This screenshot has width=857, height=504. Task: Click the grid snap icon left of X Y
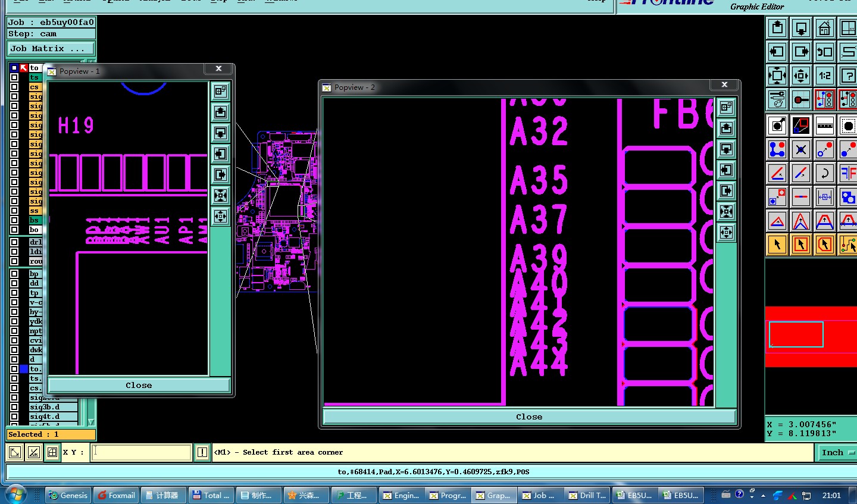pyautogui.click(x=52, y=452)
